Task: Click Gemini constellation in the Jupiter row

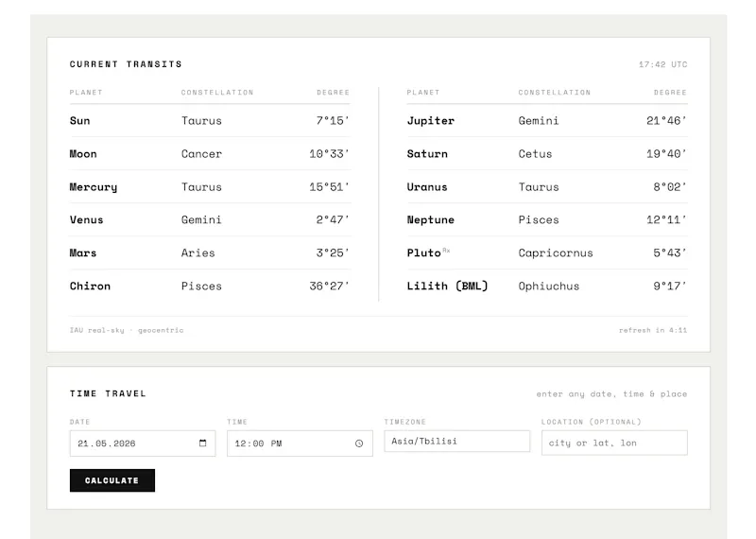Action: (x=539, y=121)
